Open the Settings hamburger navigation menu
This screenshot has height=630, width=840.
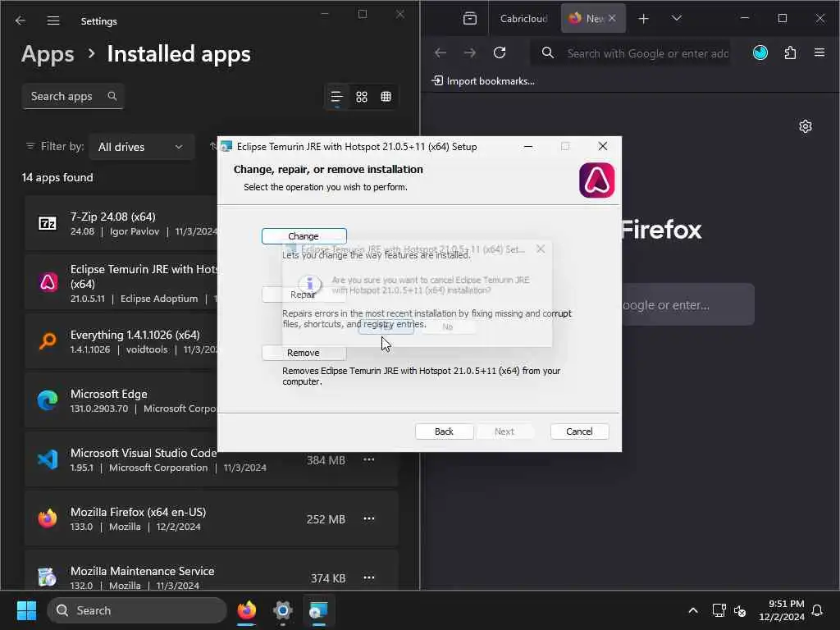(x=53, y=21)
